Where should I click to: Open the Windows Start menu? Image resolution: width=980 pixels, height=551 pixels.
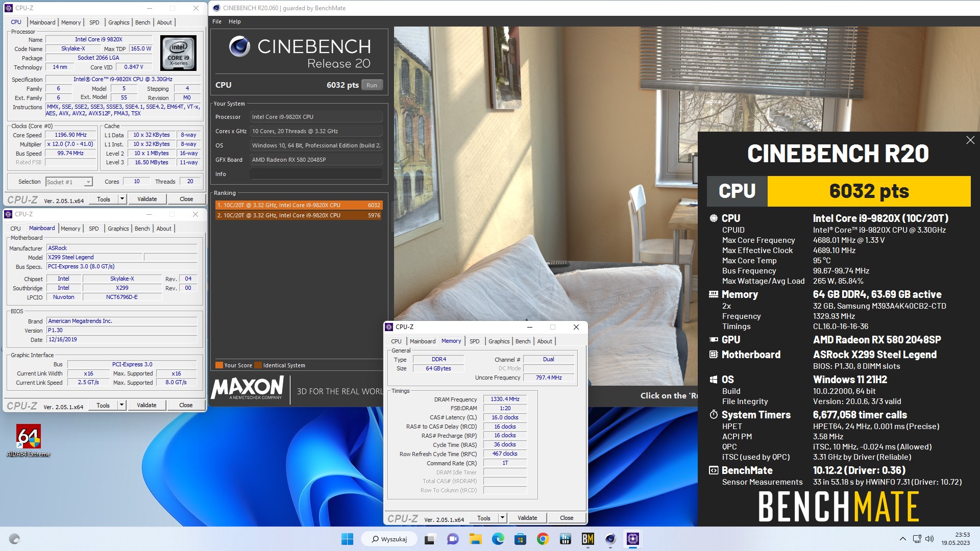click(x=347, y=539)
